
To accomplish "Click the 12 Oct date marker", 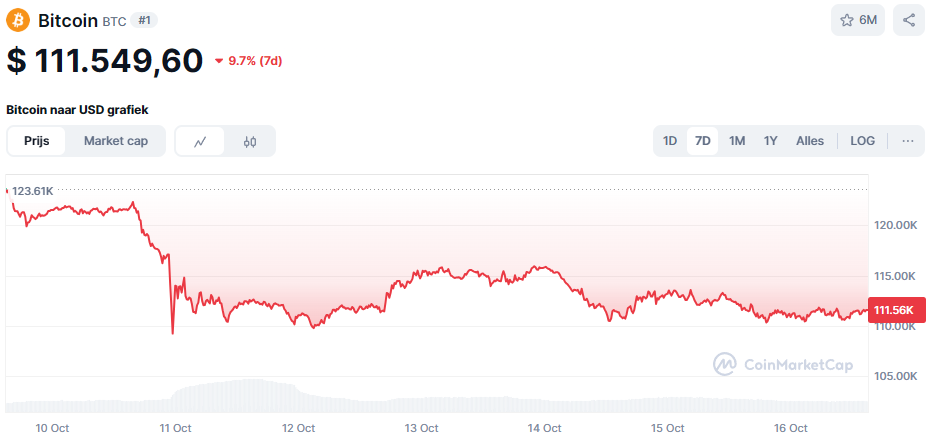I will pyautogui.click(x=298, y=428).
